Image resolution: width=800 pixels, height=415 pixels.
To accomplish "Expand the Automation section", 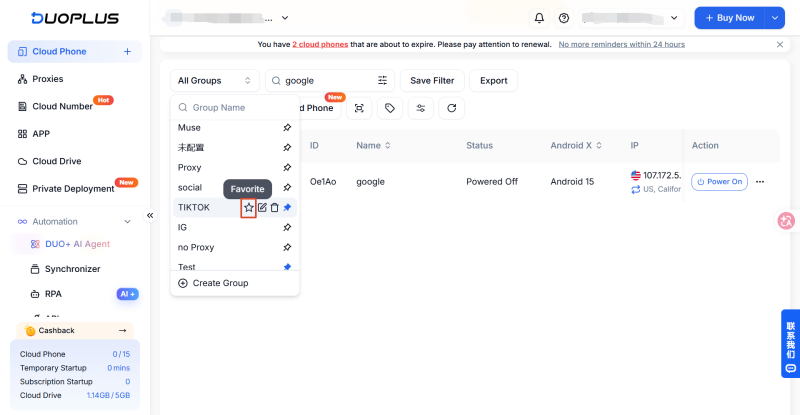I will tap(128, 222).
